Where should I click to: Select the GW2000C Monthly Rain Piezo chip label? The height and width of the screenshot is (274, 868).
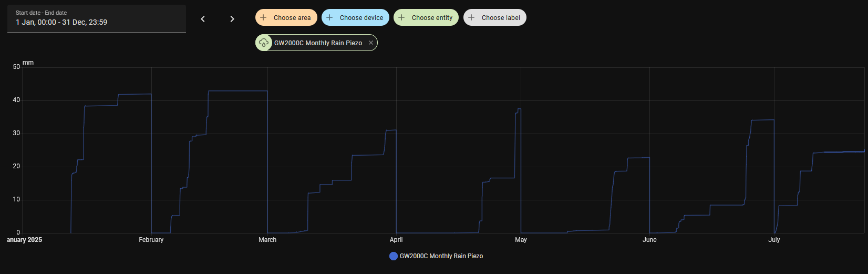pos(318,43)
